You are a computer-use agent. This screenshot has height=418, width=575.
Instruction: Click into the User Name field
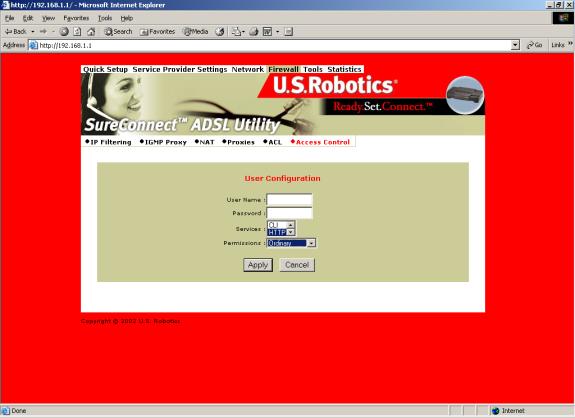click(290, 200)
